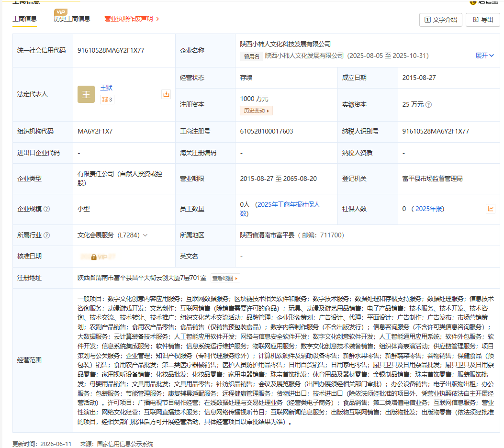Click the help icon next to 所属行业
The height and width of the screenshot is (448, 504).
[x=46, y=235]
